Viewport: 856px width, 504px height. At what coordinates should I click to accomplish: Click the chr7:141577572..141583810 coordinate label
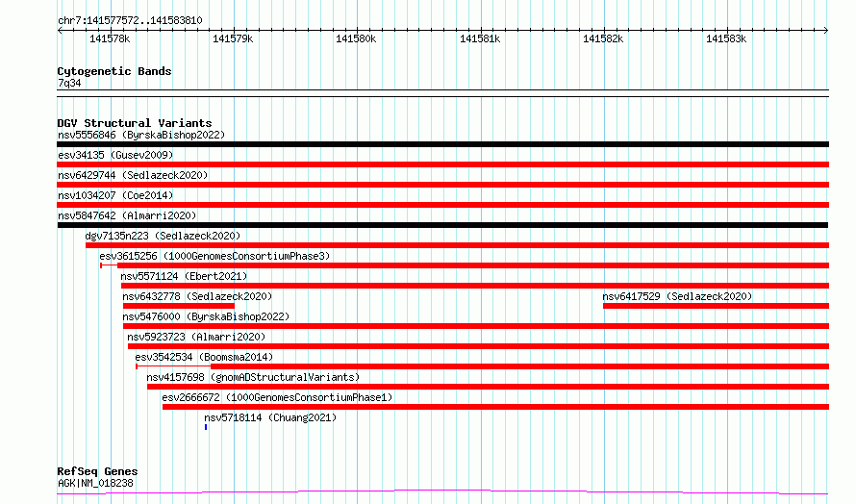(130, 20)
